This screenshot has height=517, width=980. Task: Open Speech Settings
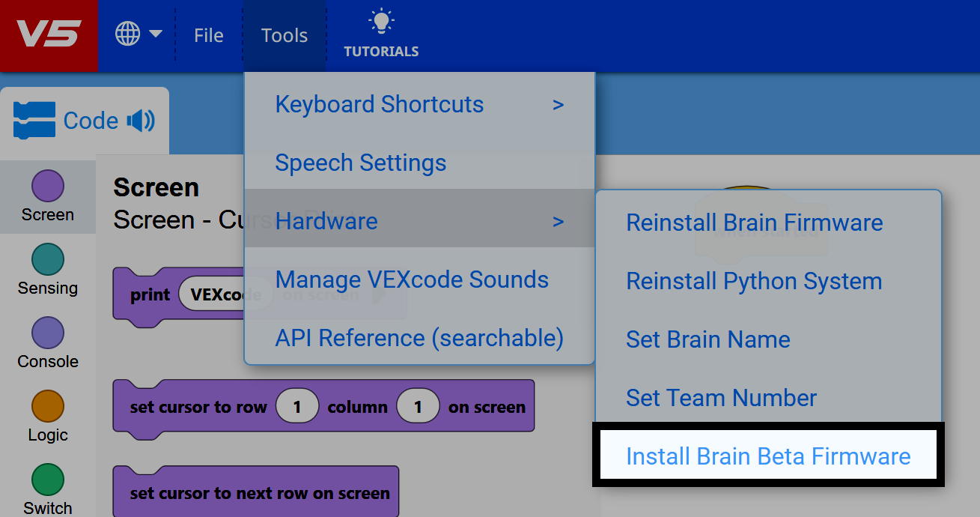[361, 163]
